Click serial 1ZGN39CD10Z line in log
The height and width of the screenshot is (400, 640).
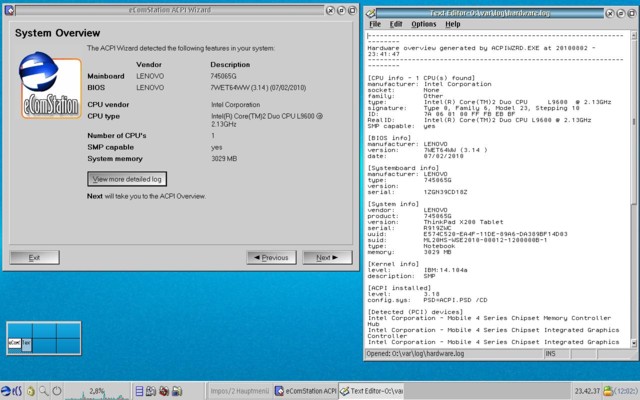[418, 192]
